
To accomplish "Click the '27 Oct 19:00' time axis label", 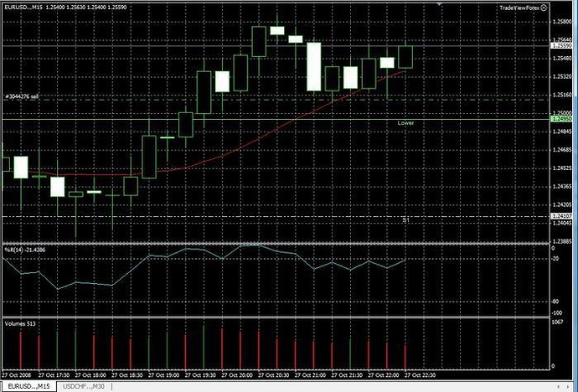I will pyautogui.click(x=163, y=375).
